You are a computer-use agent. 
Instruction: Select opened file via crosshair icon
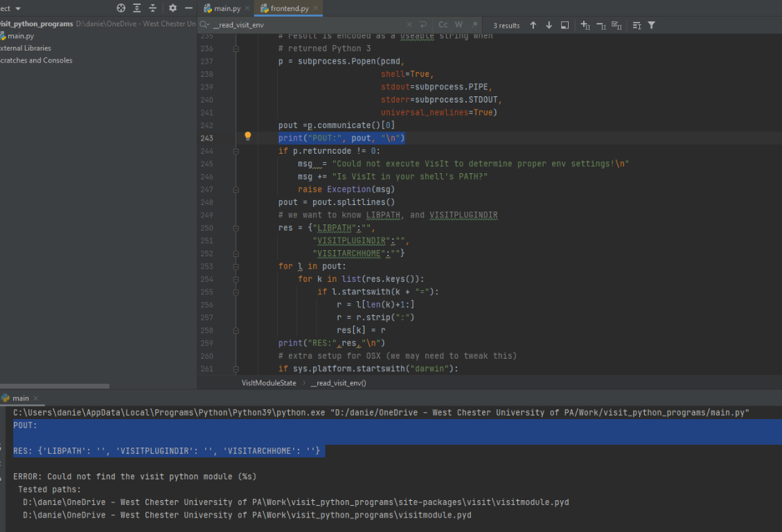tap(121, 8)
